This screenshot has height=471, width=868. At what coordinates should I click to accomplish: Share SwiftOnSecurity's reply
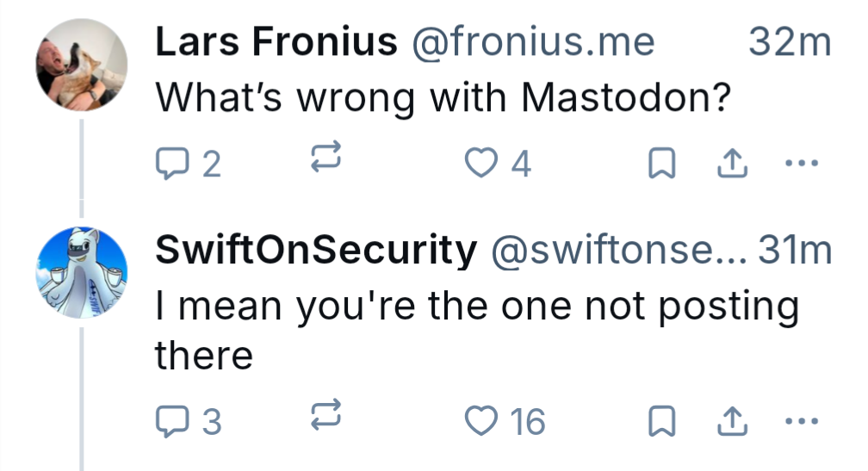pyautogui.click(x=730, y=421)
